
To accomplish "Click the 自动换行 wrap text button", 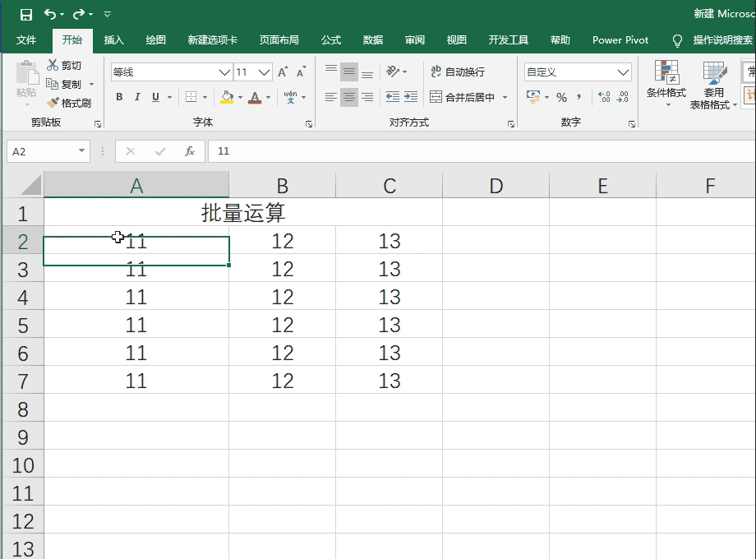I will click(x=458, y=72).
